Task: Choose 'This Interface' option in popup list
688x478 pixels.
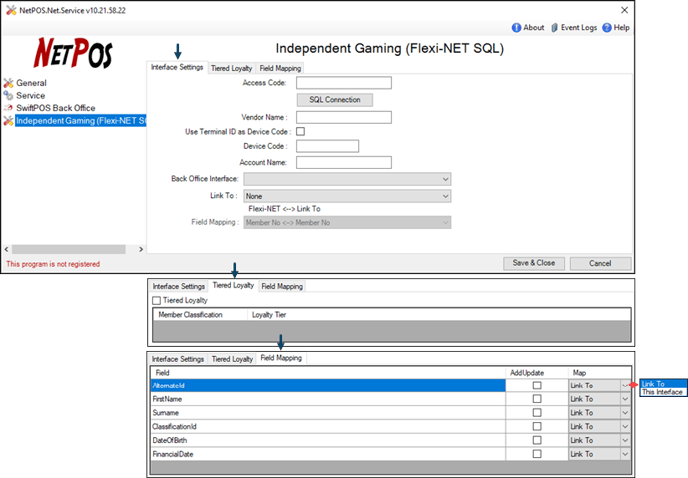Action: click(x=662, y=392)
